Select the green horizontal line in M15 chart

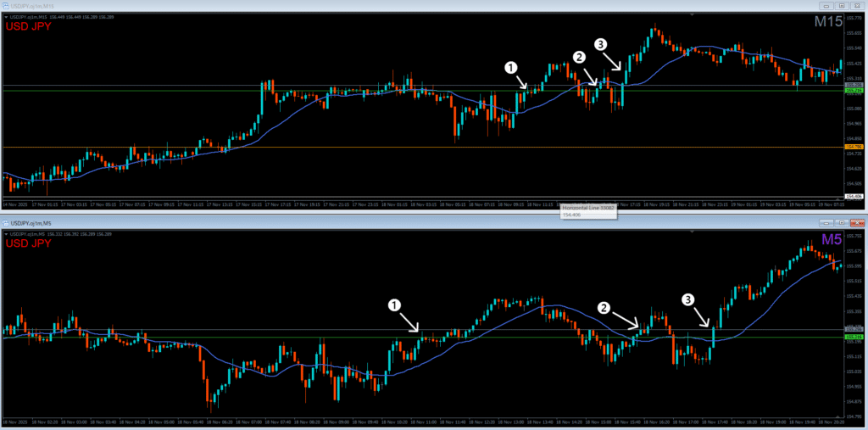click(423, 90)
